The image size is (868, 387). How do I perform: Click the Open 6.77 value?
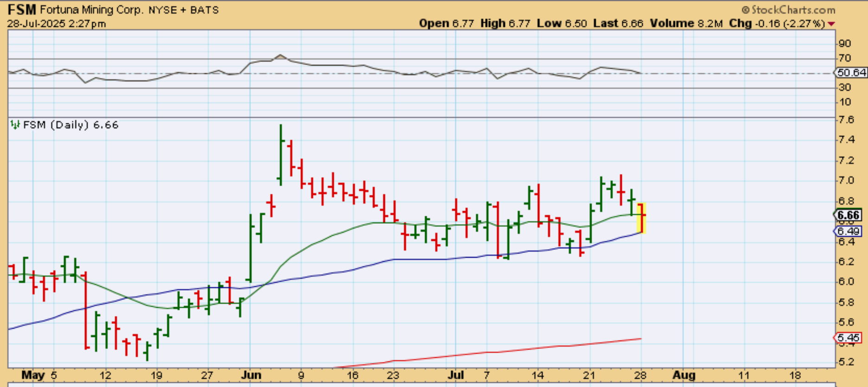coord(447,23)
